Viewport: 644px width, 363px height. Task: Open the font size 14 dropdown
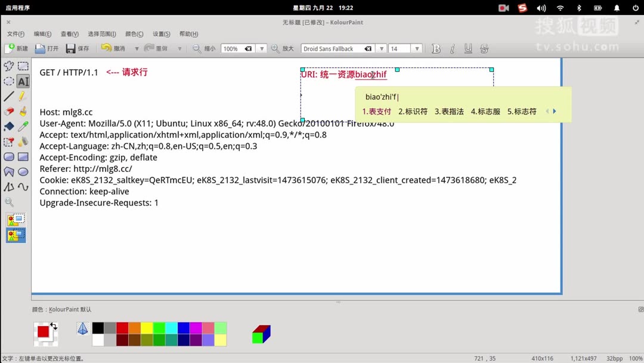[418, 48]
